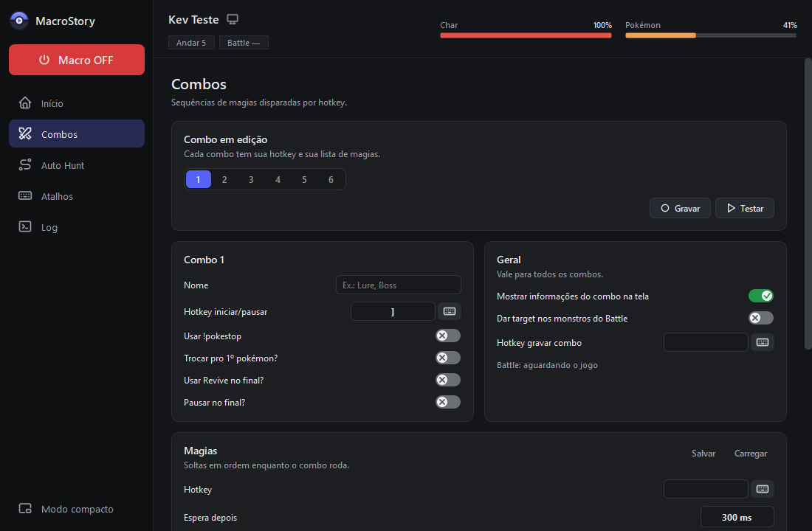Open the Início menu item
The width and height of the screenshot is (812, 531).
(x=77, y=103)
